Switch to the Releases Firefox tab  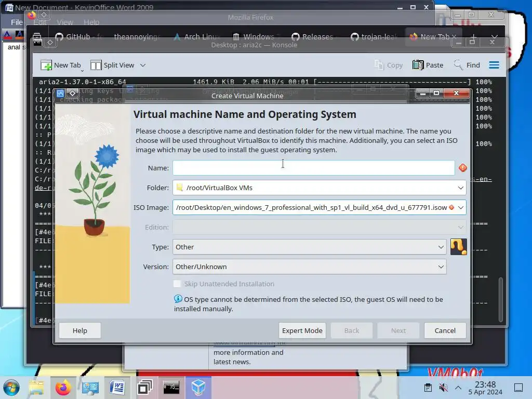(314, 37)
